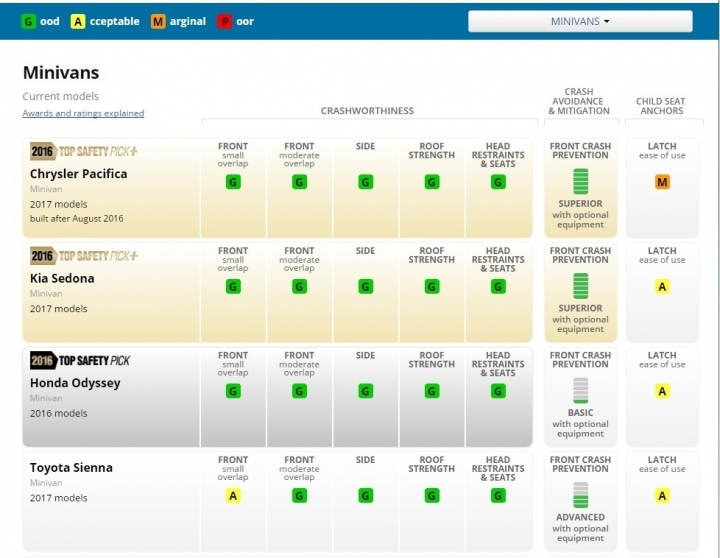
Task: Click the red P Poor legend icon
Action: coord(225,21)
